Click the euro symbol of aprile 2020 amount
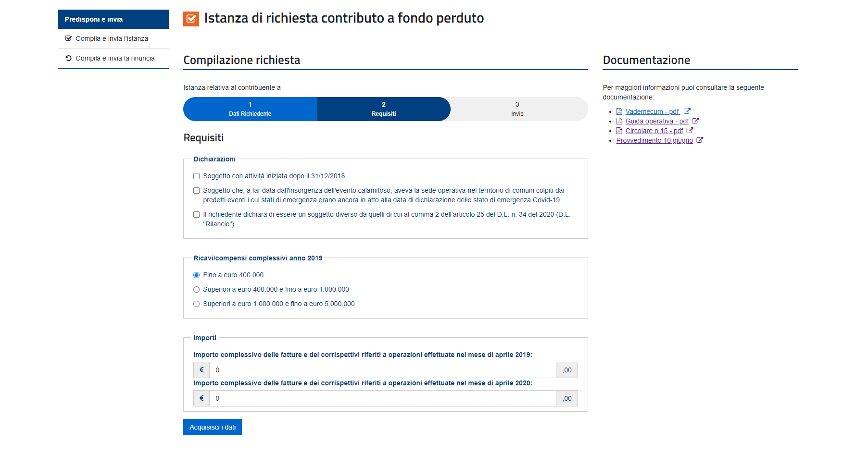Screen dimensions: 868x455 [x=201, y=398]
